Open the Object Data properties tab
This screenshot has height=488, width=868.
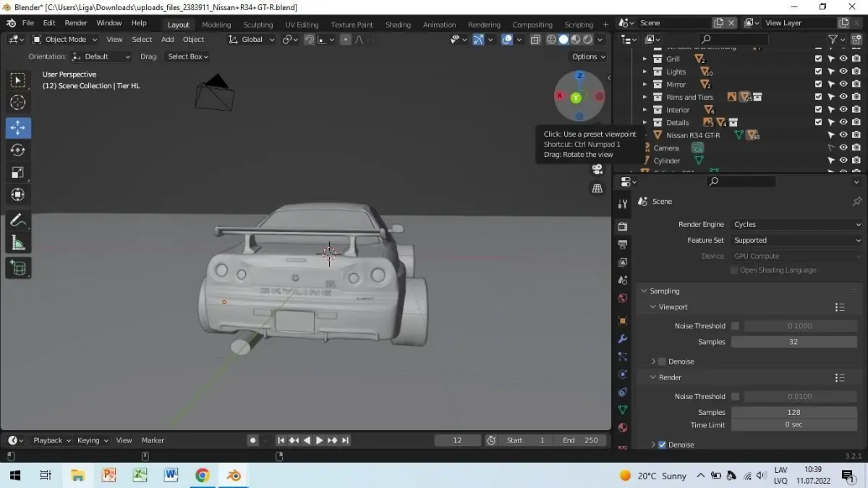coord(622,410)
